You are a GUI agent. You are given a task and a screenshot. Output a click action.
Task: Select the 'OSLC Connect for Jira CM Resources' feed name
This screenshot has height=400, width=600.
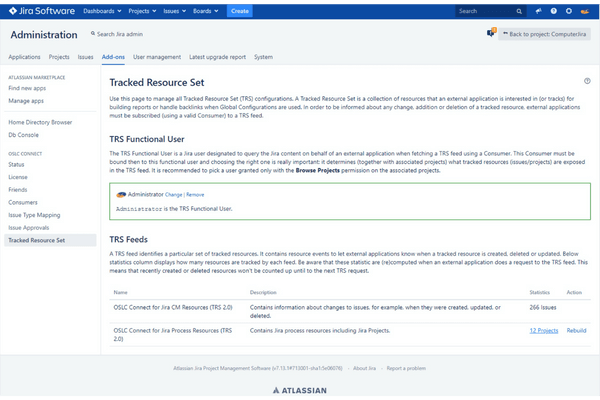pyautogui.click(x=173, y=307)
